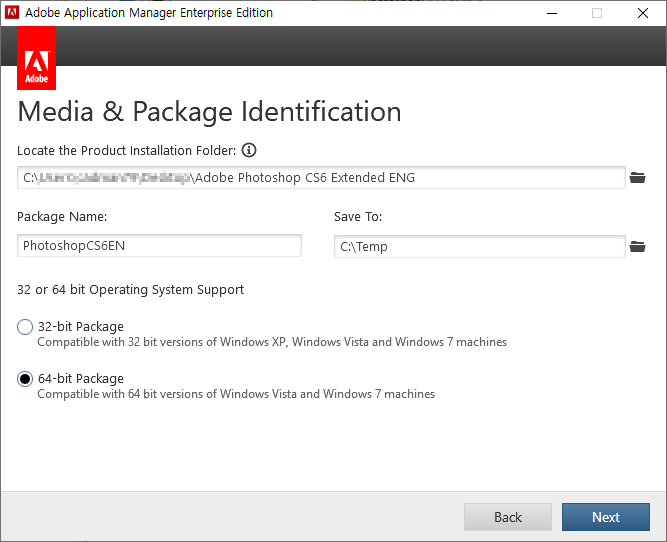Click the text "Compatible with 32 bit versions of Windows XP"
The width and height of the screenshot is (667, 542).
[x=162, y=342]
